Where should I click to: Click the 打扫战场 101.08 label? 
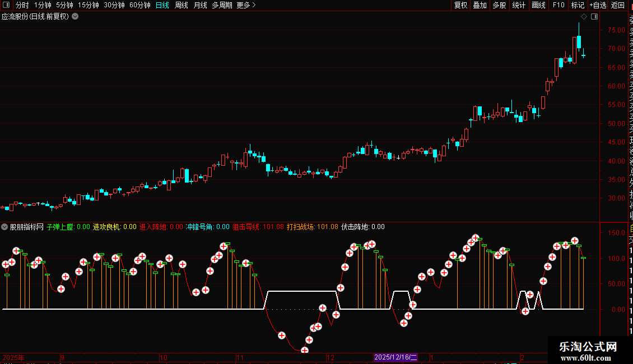313,227
